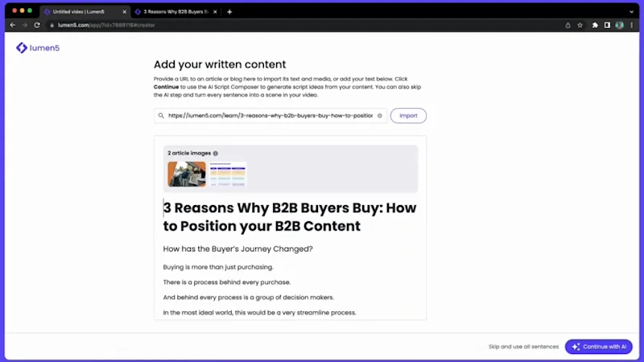
Task: Open the share page icon in address bar
Action: (568, 25)
